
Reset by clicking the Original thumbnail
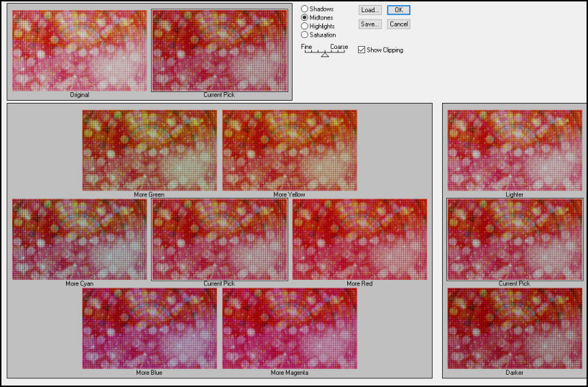(79, 50)
